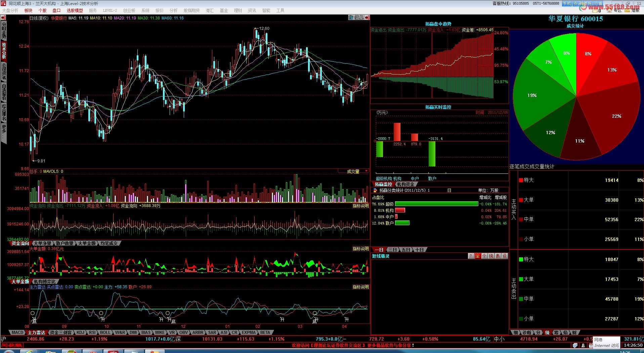The image size is (644, 353).
Task: Open the 成交量 indicator dropdown
Action: tap(353, 171)
